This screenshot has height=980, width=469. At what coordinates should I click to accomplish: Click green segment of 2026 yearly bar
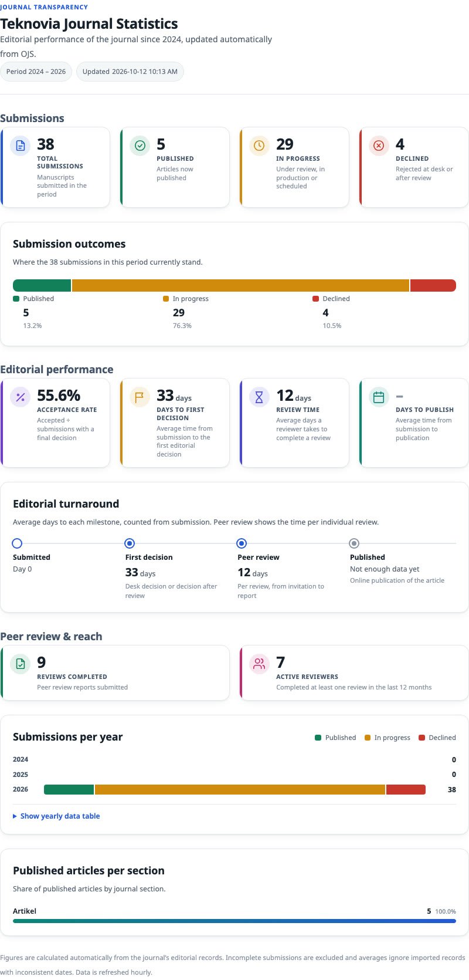69,790
